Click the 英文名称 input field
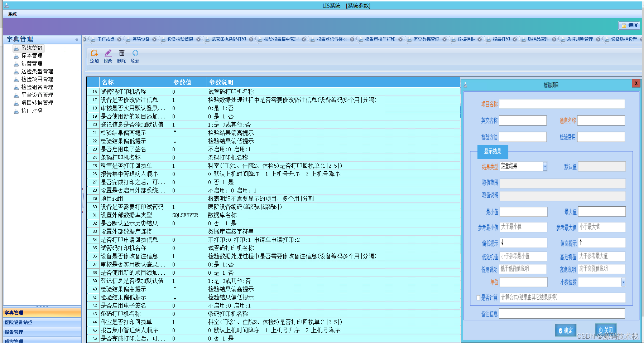This screenshot has width=644, height=343. [x=523, y=121]
